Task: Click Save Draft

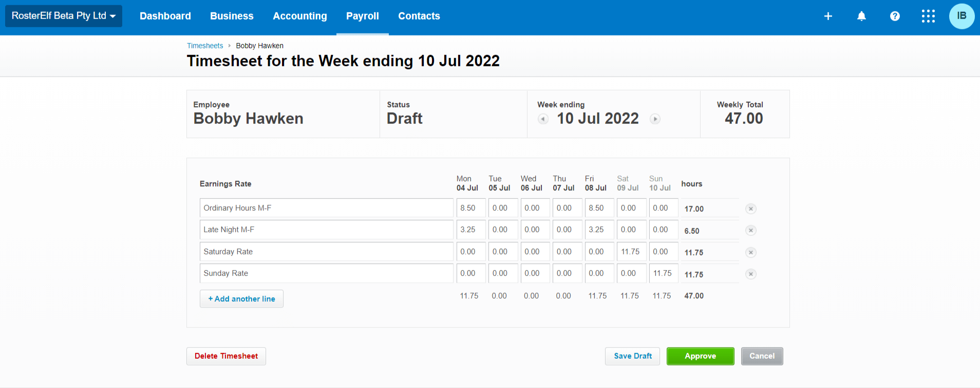Action: point(633,356)
